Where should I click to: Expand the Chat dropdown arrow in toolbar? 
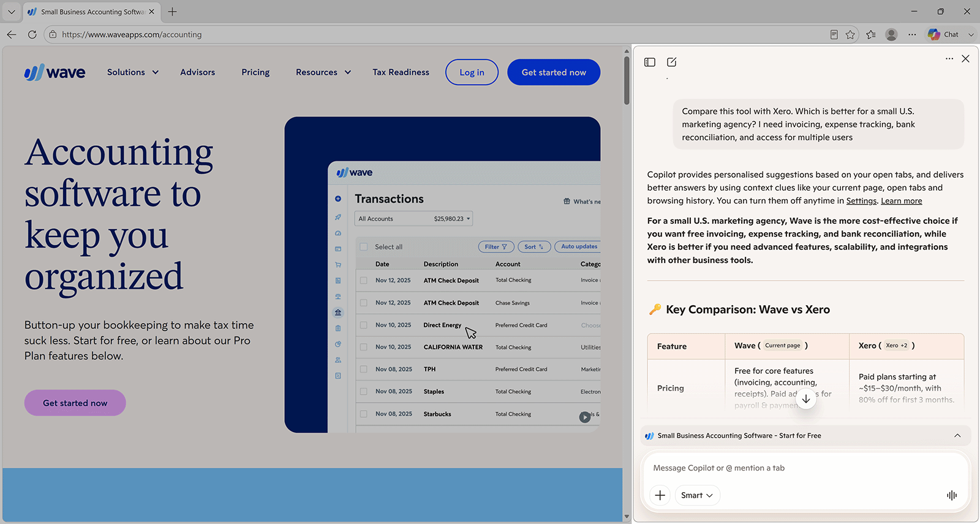click(x=971, y=34)
